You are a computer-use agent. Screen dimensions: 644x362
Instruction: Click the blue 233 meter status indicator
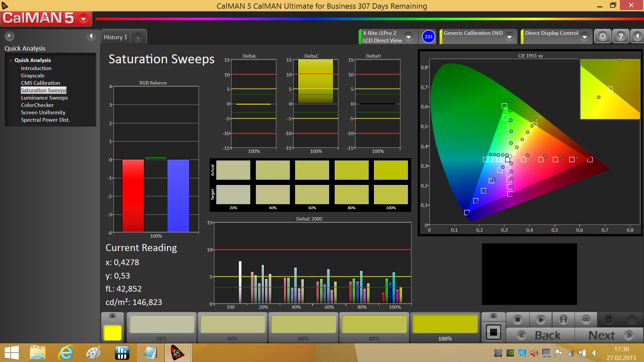pos(428,37)
